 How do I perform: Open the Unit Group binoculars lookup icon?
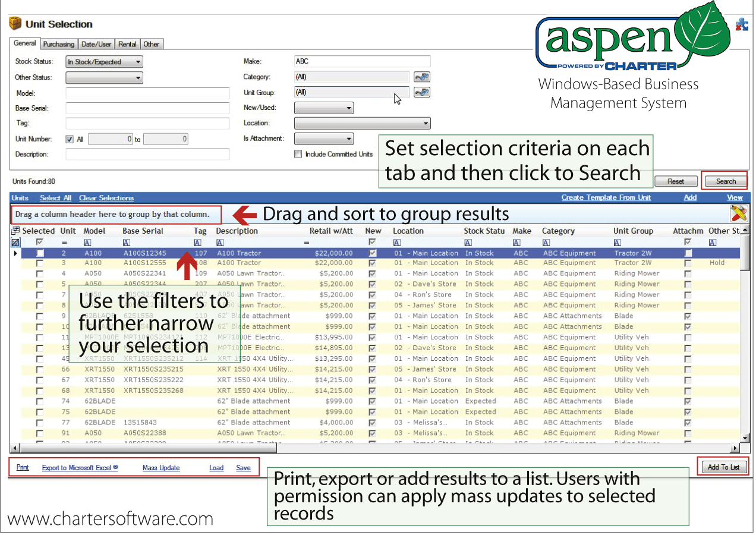[421, 92]
